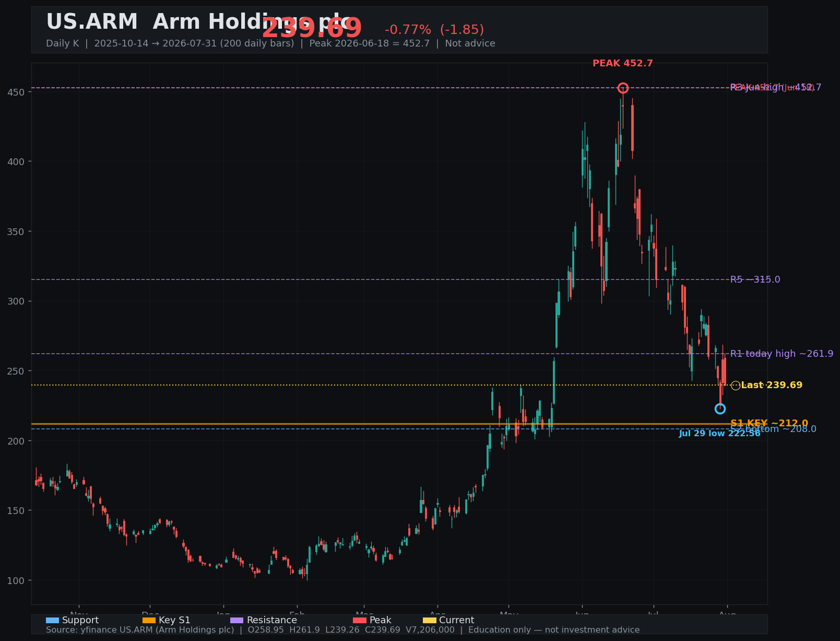This screenshot has width=840, height=641.
Task: Click the purple Resistance legend swatch
Action: click(x=236, y=621)
